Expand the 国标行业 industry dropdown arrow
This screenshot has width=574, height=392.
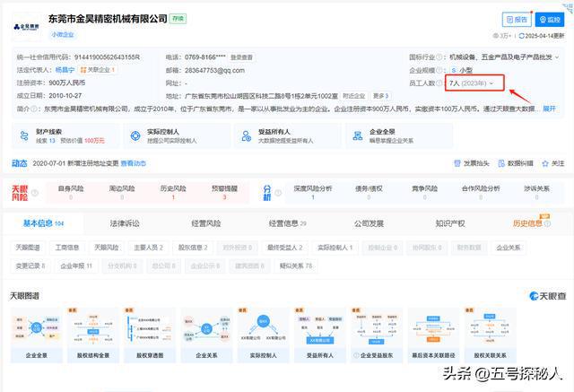point(557,57)
